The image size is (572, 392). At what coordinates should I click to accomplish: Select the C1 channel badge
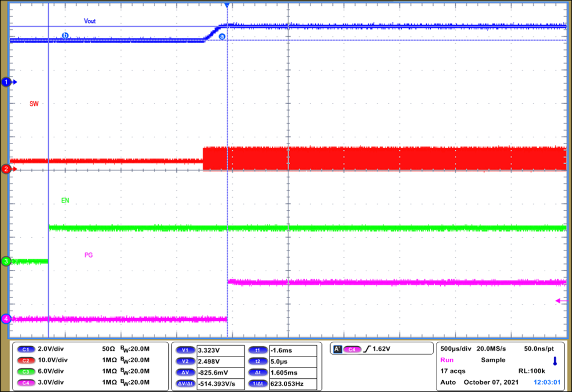coord(26,349)
